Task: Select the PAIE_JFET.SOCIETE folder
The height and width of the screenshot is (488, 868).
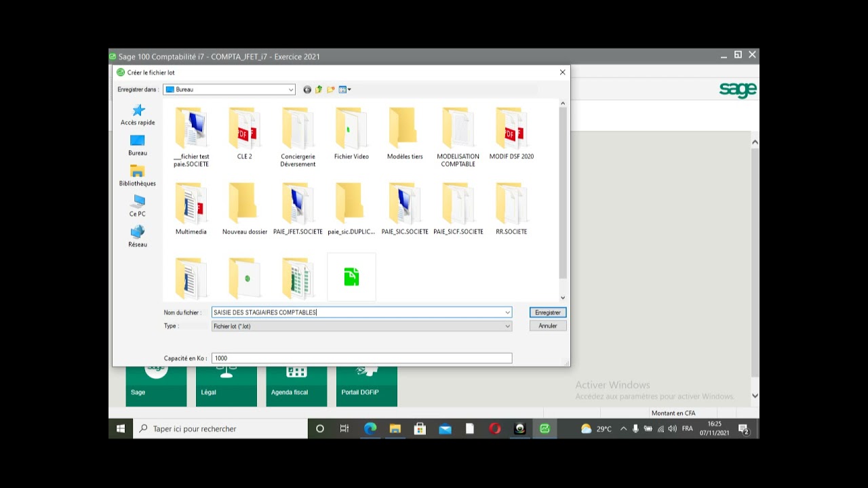Action: point(298,209)
